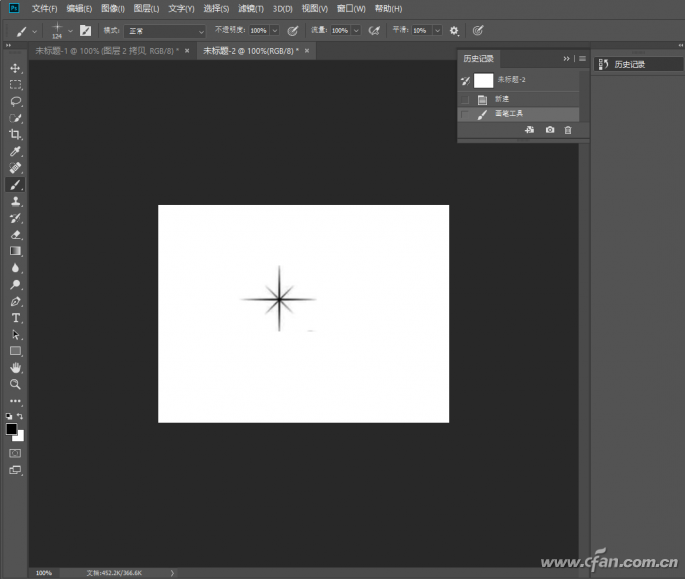Close the 未标题-2 document tab
Image resolution: width=685 pixels, height=579 pixels.
pos(307,51)
